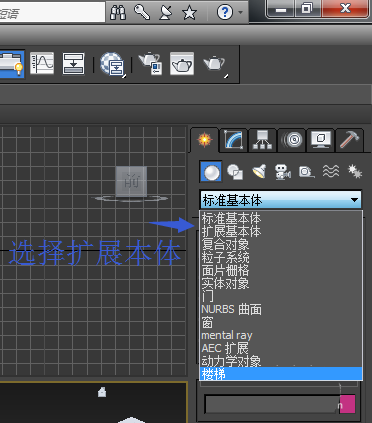Choose 粒子系统 from the list
The width and height of the screenshot is (372, 423).
pyautogui.click(x=282, y=257)
